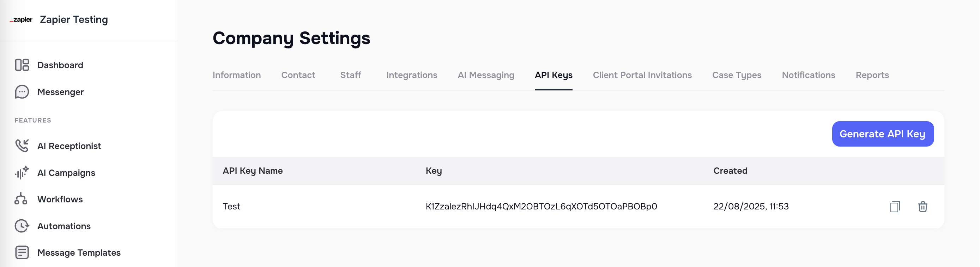Open the Notifications tab
Viewport: 980px width, 267px height.
[x=809, y=75]
